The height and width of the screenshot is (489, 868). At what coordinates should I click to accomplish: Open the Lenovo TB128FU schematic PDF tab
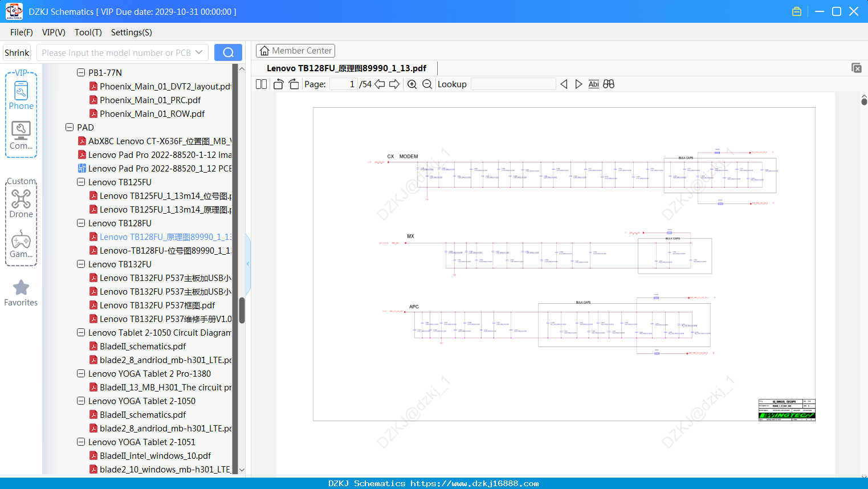(x=347, y=68)
